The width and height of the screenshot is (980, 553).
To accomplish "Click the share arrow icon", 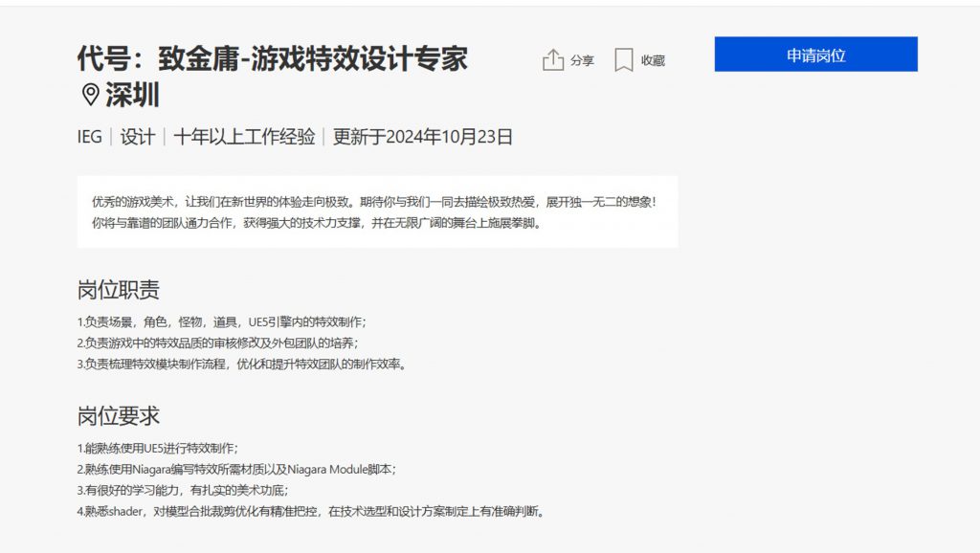I will (x=553, y=60).
